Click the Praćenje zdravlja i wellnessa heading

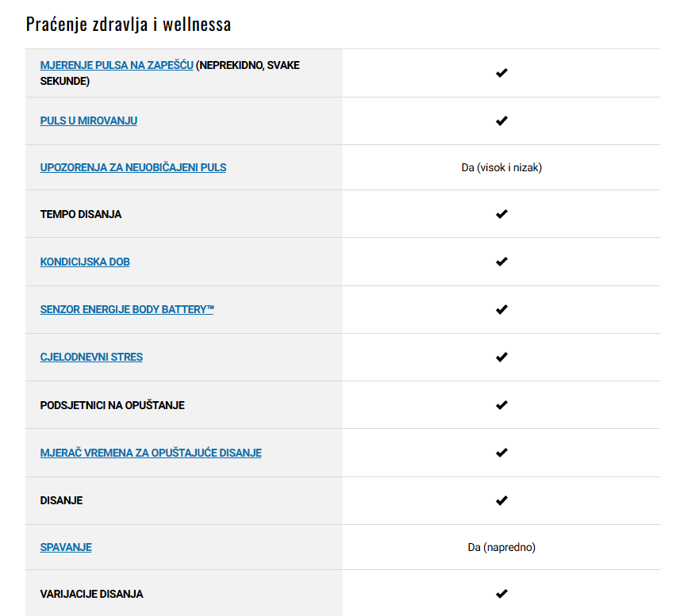(x=129, y=24)
